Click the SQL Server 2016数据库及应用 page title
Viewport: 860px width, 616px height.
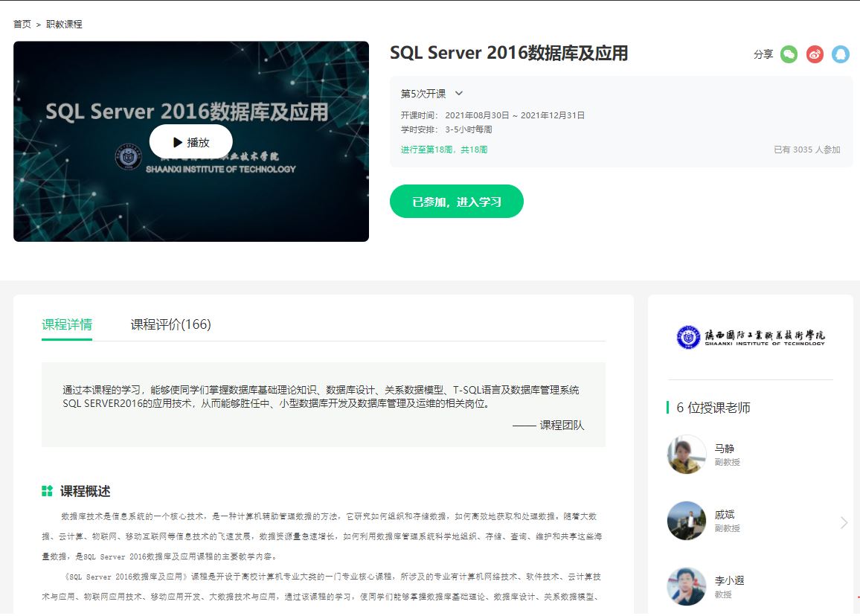tap(509, 54)
